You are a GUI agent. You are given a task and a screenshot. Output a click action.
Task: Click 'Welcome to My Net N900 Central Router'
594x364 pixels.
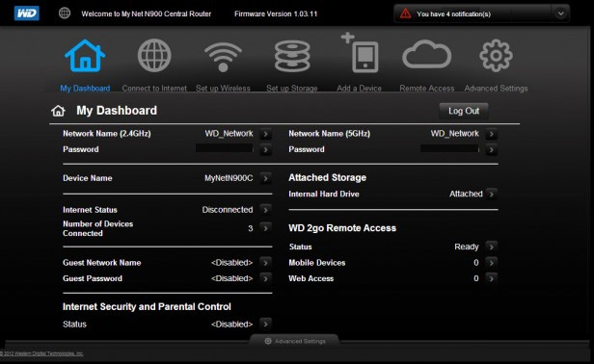pos(147,14)
